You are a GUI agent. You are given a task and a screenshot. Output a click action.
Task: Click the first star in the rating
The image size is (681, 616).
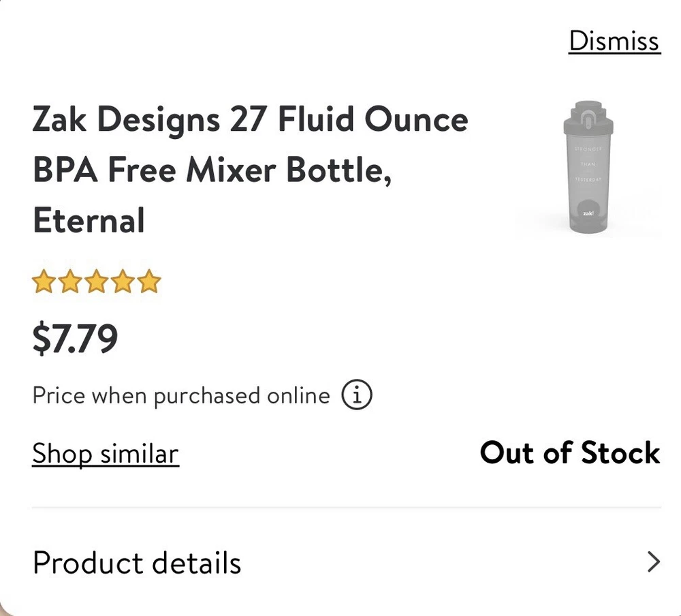pos(44,281)
